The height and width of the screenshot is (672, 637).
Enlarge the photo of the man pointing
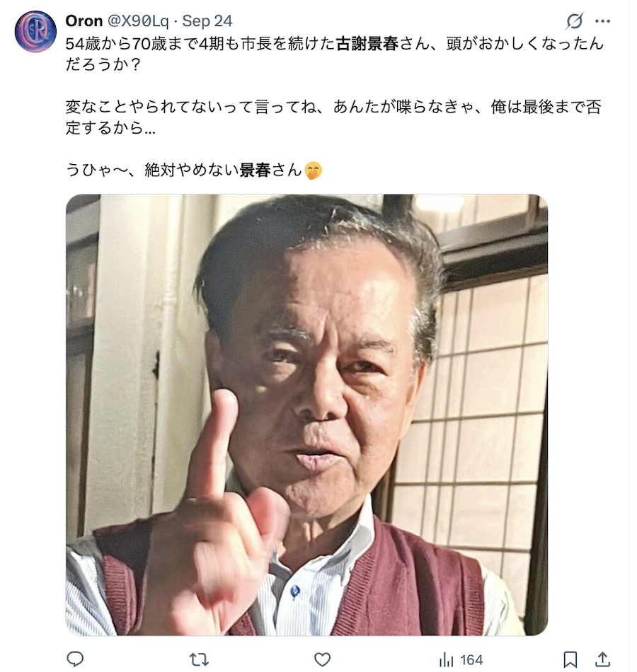pyautogui.click(x=306, y=415)
